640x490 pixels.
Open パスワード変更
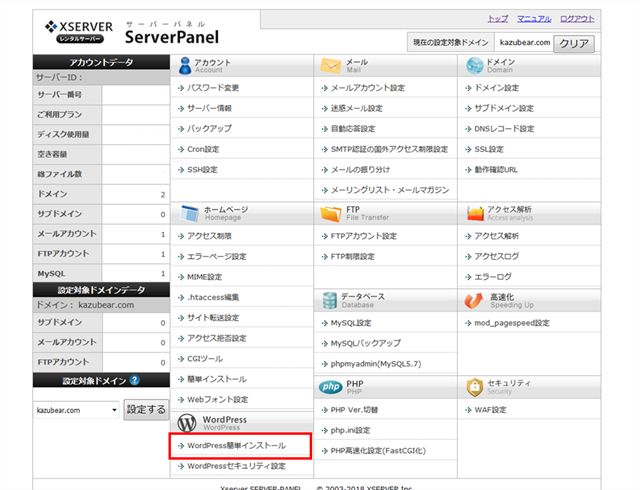pyautogui.click(x=213, y=87)
